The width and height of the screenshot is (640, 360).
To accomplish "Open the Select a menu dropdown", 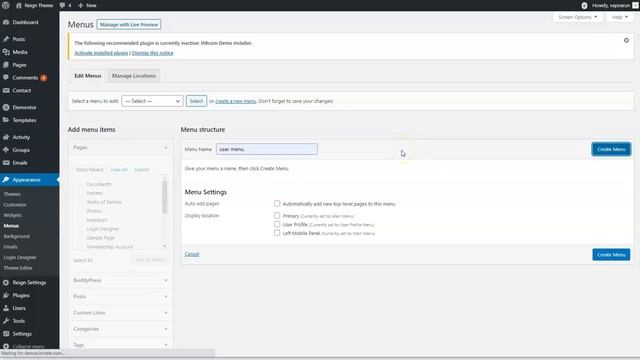I will coord(152,101).
